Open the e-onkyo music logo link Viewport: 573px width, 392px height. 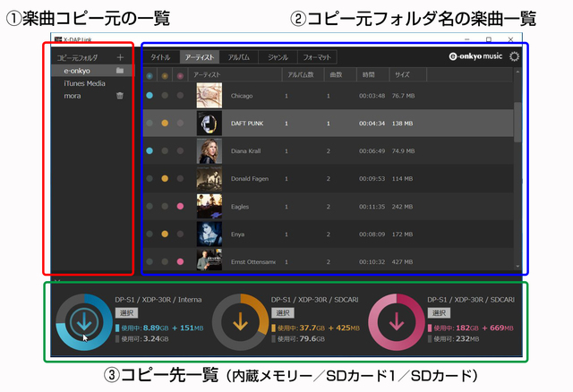click(475, 56)
